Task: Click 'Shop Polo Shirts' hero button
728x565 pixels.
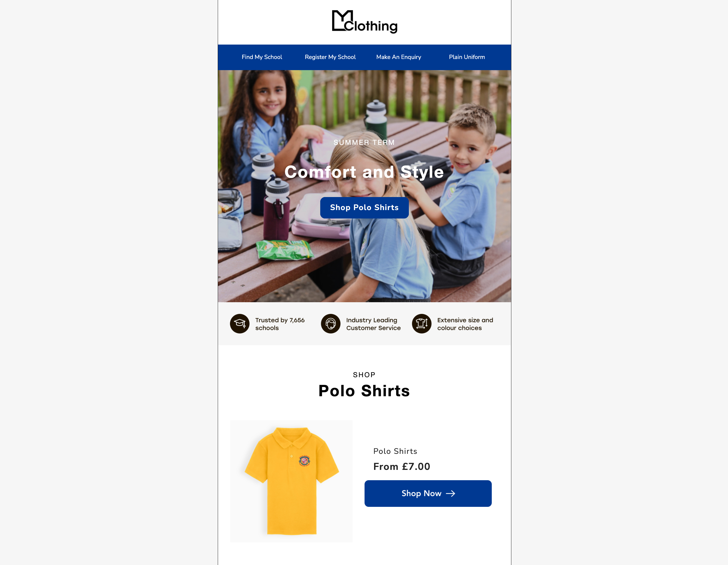Action: 364,207
